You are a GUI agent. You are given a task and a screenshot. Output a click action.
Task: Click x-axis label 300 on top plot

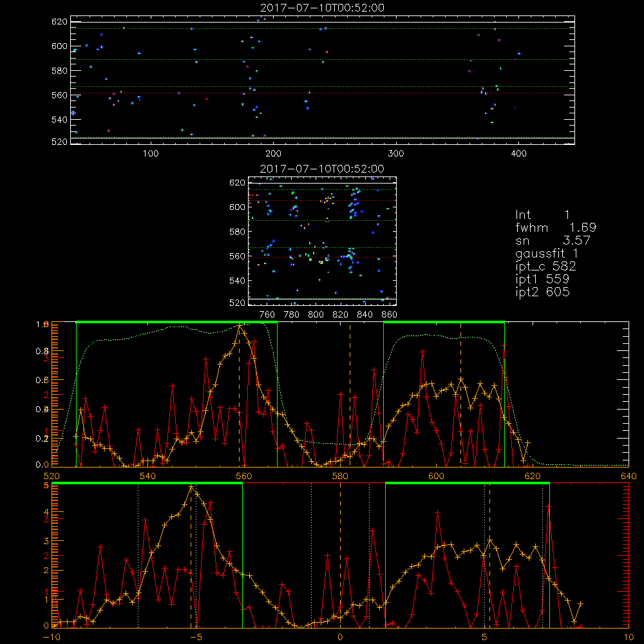[396, 154]
